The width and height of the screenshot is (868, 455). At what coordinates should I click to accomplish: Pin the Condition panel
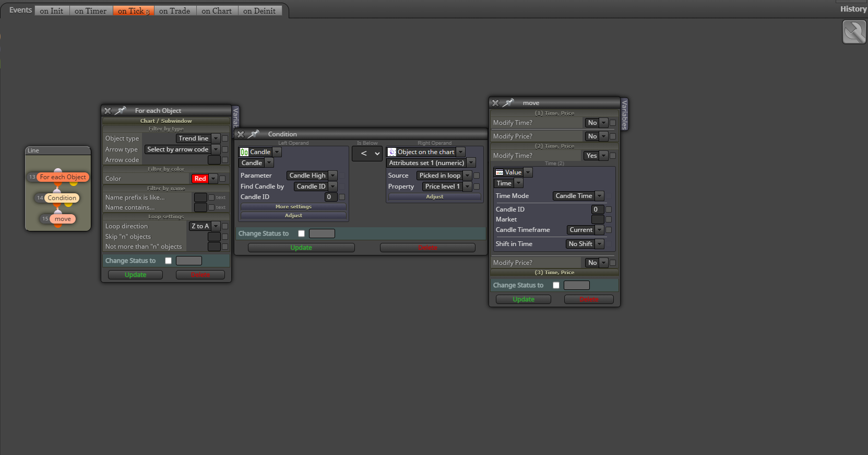(x=254, y=134)
